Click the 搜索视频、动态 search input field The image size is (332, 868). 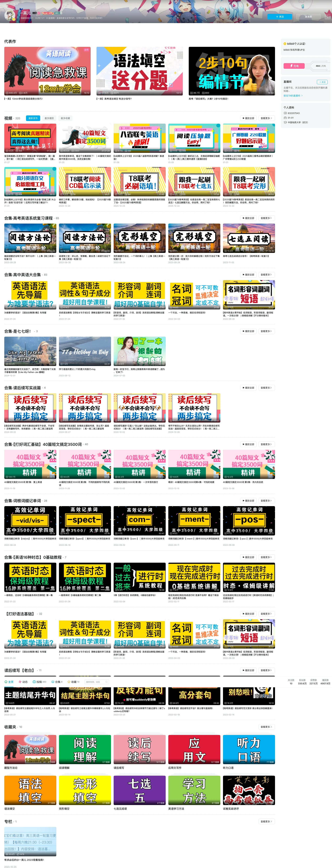coord(96,682)
